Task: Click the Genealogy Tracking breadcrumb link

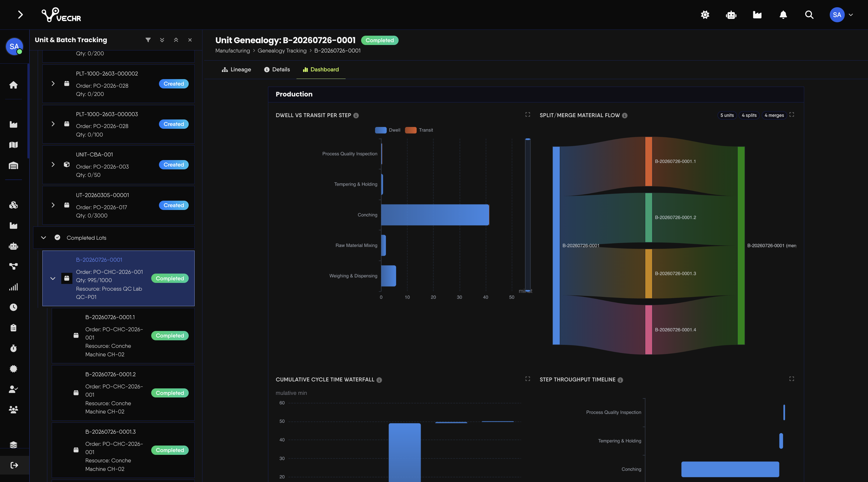Action: coord(282,51)
